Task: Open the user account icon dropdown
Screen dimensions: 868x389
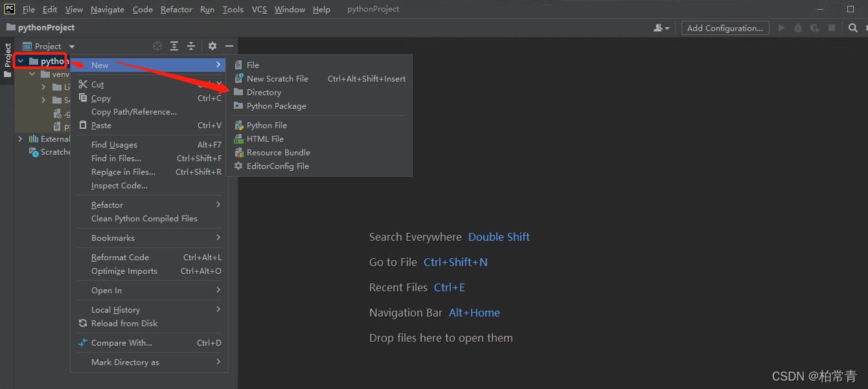Action: pyautogui.click(x=661, y=28)
